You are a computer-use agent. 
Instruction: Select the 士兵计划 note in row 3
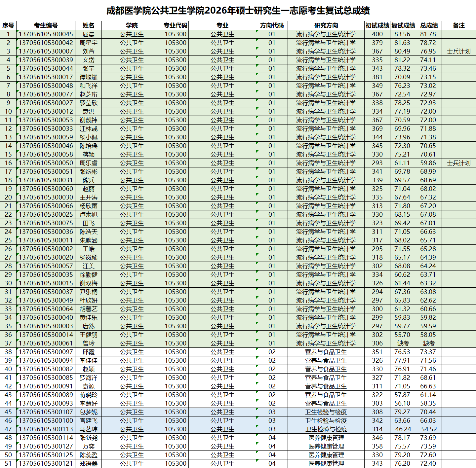458,51
